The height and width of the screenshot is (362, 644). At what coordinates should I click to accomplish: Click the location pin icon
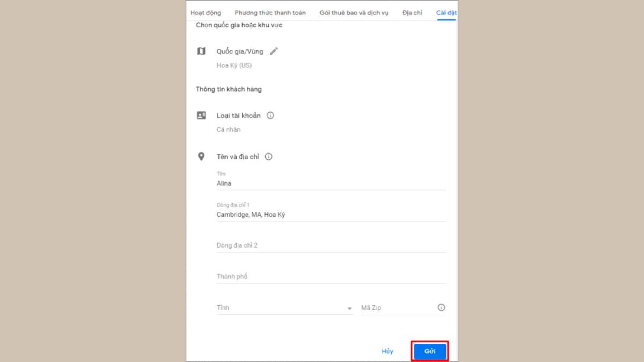[201, 157]
